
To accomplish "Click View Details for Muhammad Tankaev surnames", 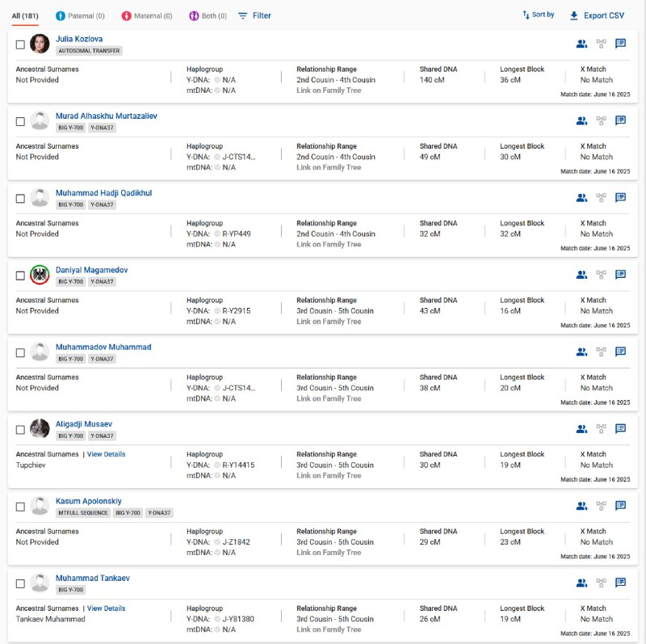I will point(106,608).
